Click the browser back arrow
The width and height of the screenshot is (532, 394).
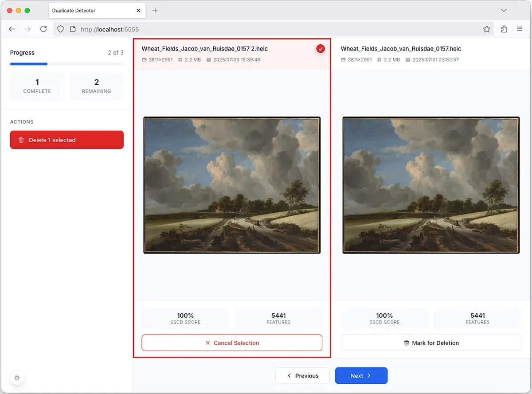(x=12, y=29)
